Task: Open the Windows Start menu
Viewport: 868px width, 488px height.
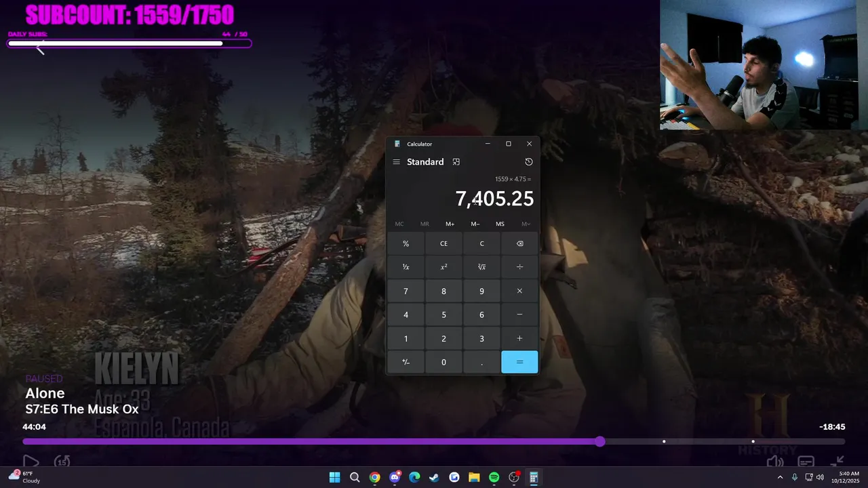Action: click(x=334, y=477)
